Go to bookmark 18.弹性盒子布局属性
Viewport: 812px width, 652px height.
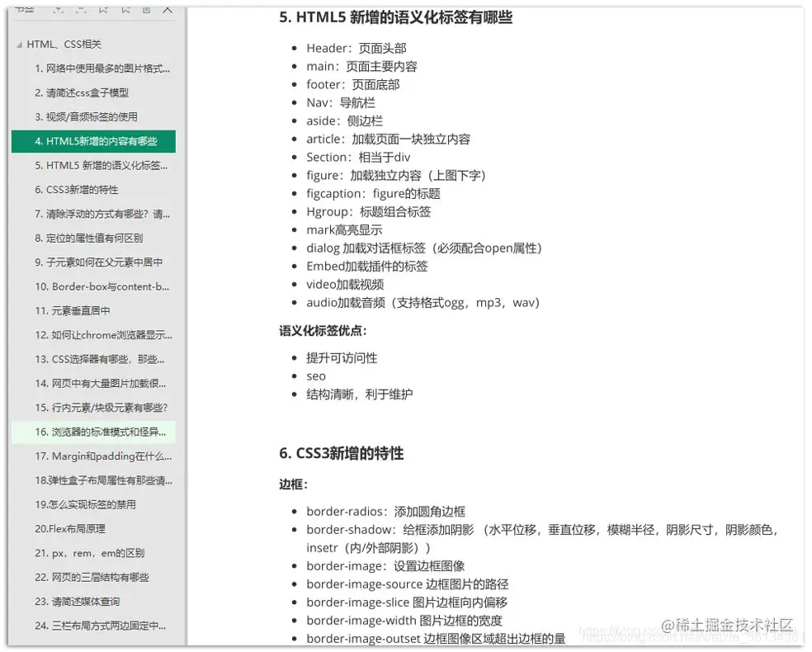[x=104, y=480]
